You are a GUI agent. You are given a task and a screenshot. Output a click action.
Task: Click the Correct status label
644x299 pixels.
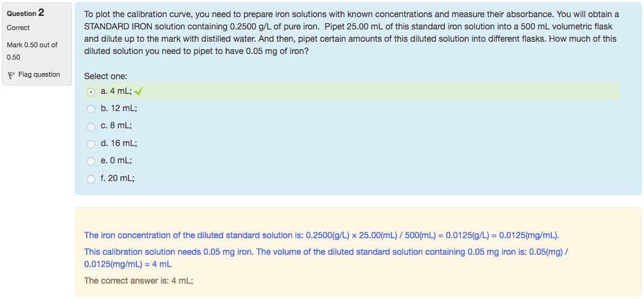point(18,28)
